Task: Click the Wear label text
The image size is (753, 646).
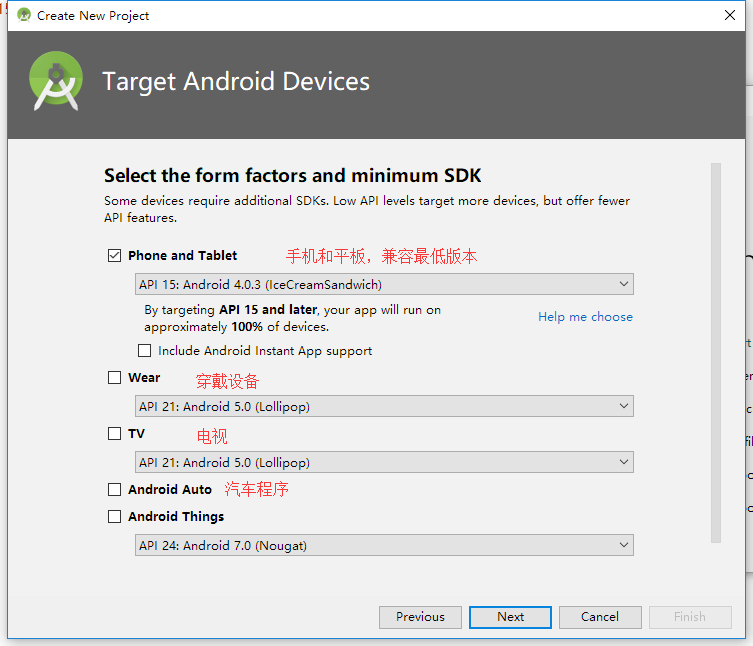Action: (x=144, y=378)
